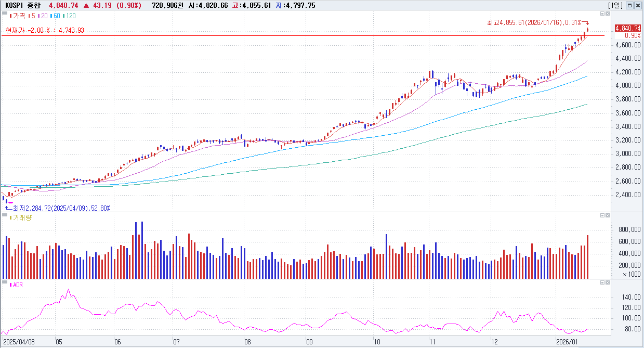644x348 pixels.
Task: Click the 최고 4,855.61 high annotation
Action: [534, 23]
